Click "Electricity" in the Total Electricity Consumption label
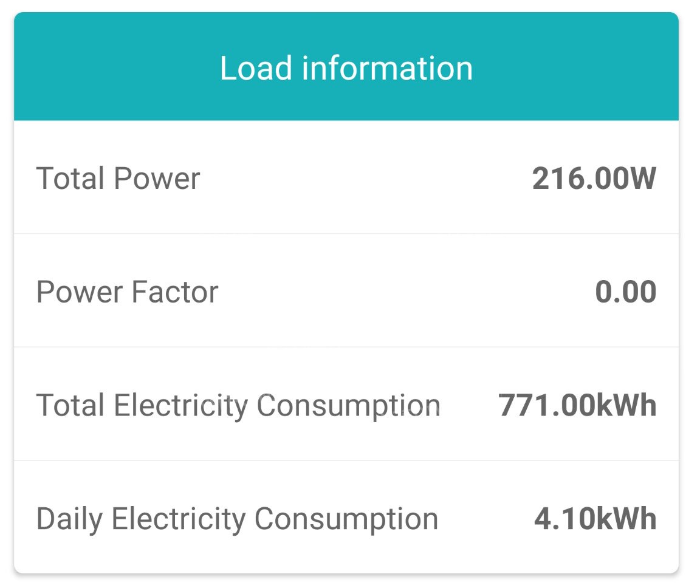Viewport: 700px width, 588px height. 180,406
